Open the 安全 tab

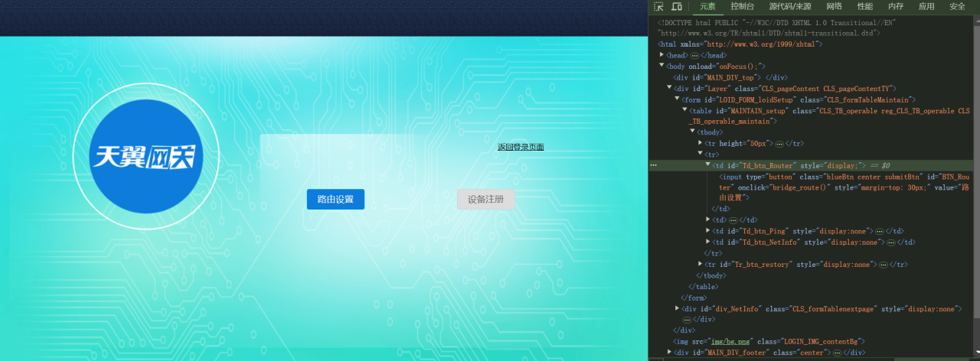click(x=957, y=6)
